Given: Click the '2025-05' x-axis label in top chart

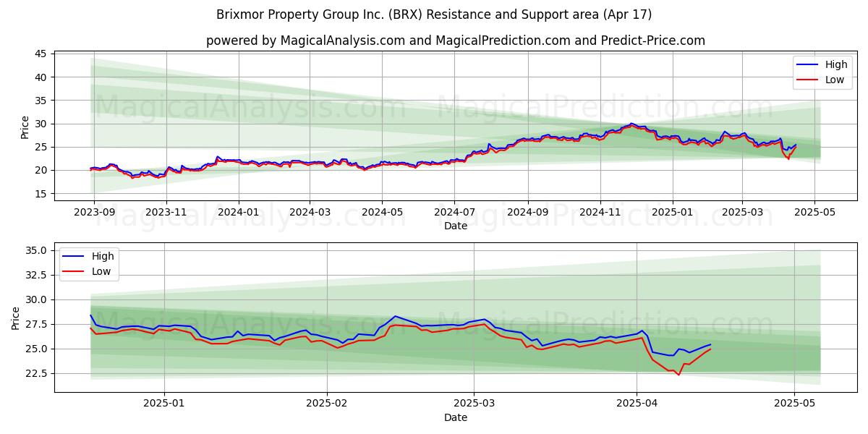Looking at the screenshot, I should click(x=814, y=213).
